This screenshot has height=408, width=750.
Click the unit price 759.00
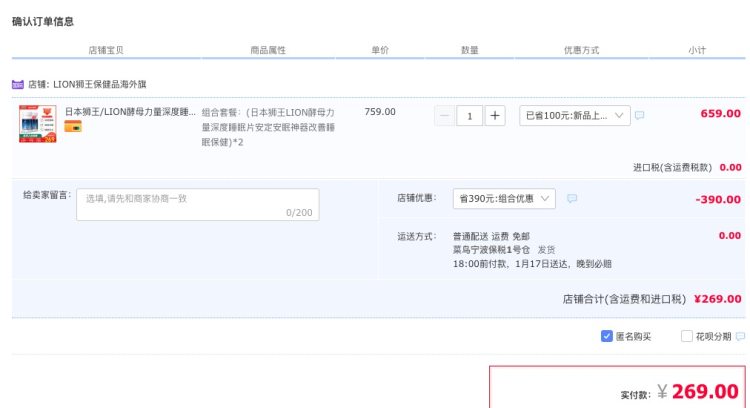[x=380, y=112]
